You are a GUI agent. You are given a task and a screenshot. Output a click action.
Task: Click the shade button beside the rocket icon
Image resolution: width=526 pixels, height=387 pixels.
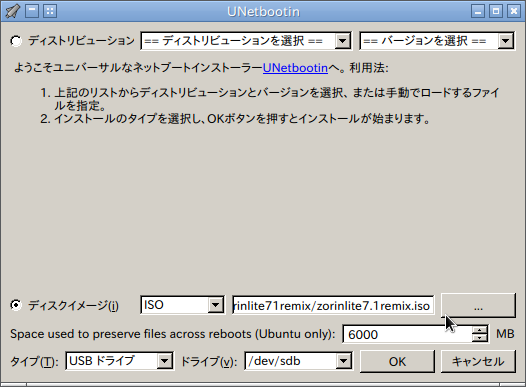pyautogui.click(x=32, y=11)
